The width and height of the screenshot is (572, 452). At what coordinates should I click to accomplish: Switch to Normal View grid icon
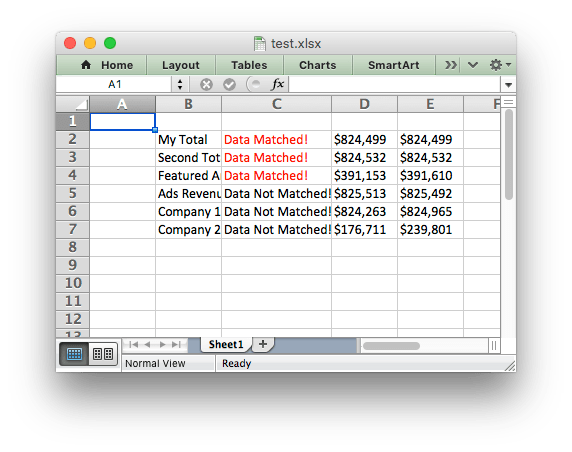click(x=74, y=354)
